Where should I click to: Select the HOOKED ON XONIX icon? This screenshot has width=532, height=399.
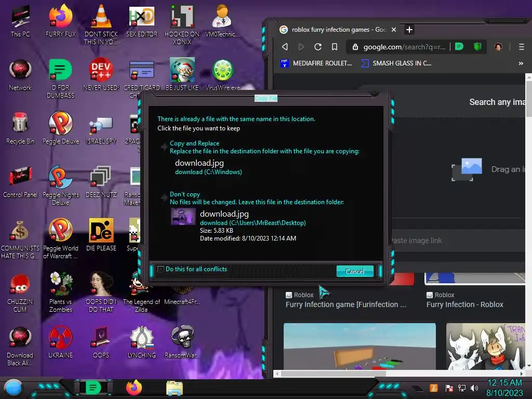(182, 24)
